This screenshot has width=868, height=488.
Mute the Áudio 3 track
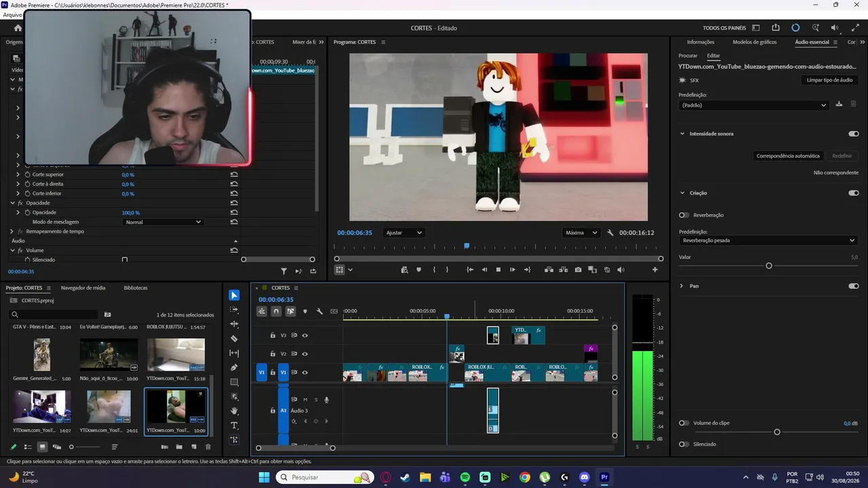pyautogui.click(x=305, y=399)
